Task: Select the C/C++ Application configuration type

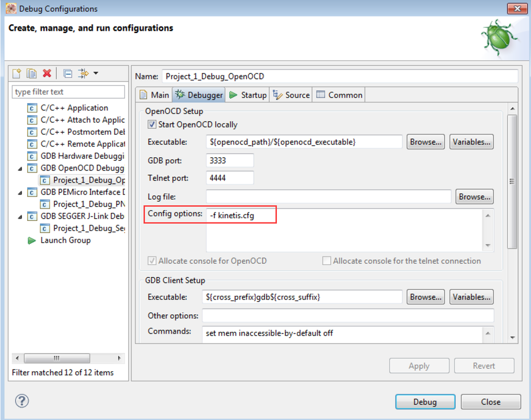Action: (74, 108)
